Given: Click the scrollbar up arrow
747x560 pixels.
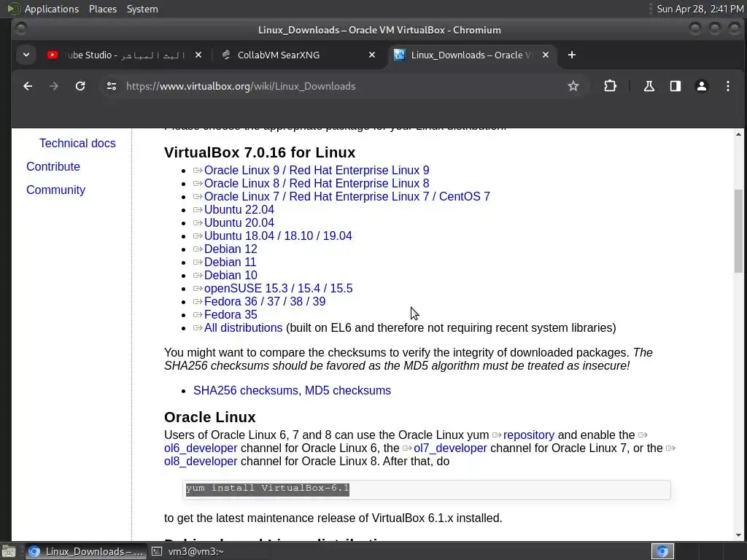Looking at the screenshot, I should click(738, 135).
